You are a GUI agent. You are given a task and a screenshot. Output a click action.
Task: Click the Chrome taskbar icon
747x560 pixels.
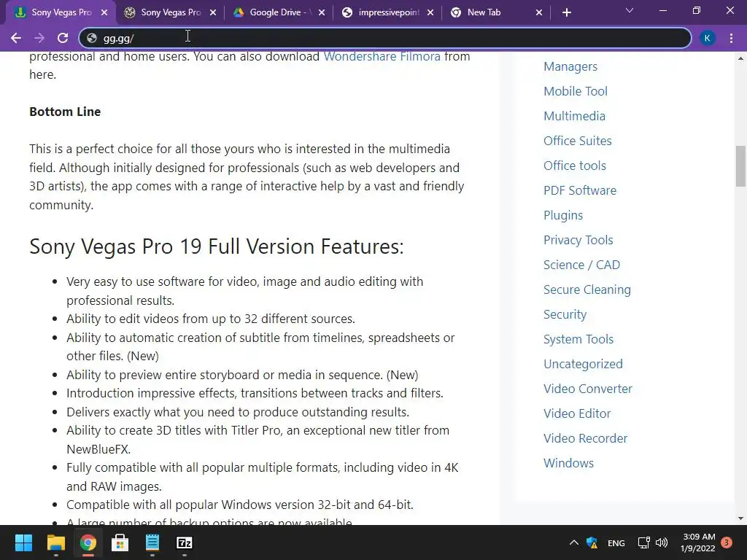point(88,542)
